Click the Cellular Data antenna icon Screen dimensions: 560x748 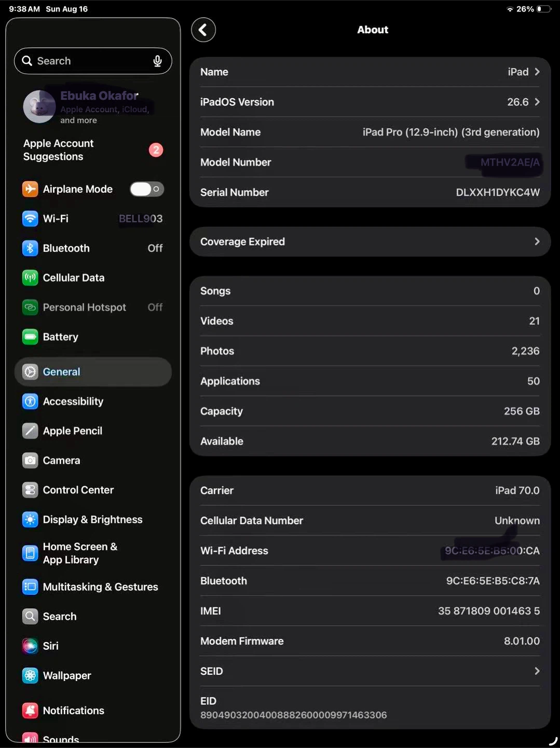30,278
